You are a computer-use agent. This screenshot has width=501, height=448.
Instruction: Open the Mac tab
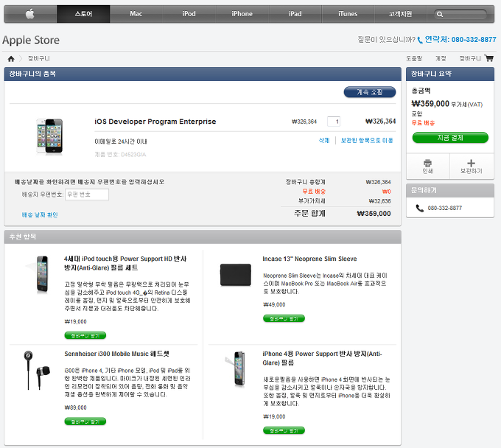point(136,14)
